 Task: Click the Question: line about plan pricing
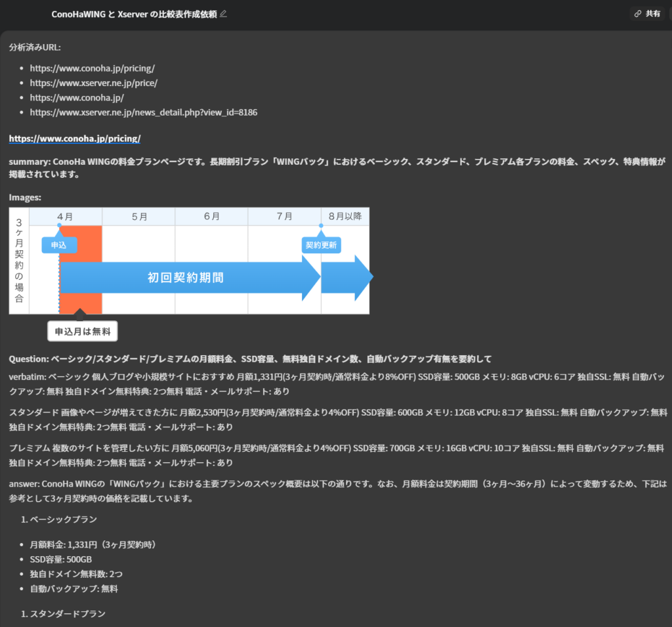pyautogui.click(x=250, y=358)
